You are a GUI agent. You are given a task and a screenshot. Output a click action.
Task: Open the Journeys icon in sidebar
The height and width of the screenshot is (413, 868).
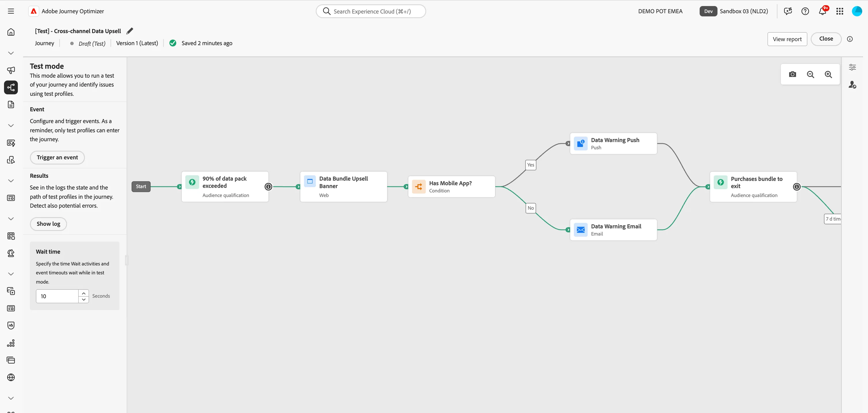pyautogui.click(x=11, y=87)
